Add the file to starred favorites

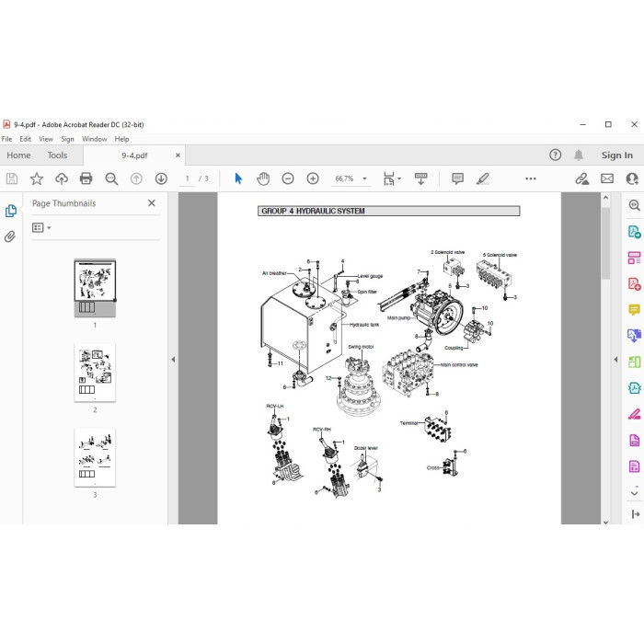tap(37, 178)
